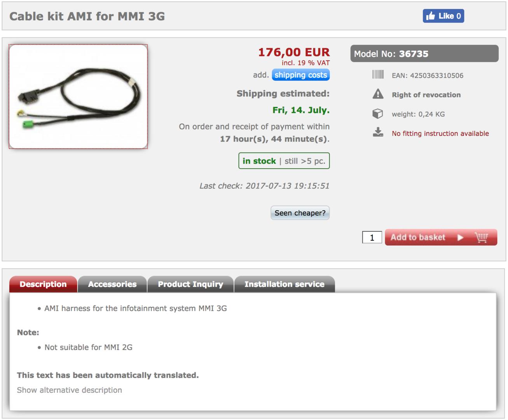Open the Right of revocation link
Screen dimensions: 508x420
(426, 95)
